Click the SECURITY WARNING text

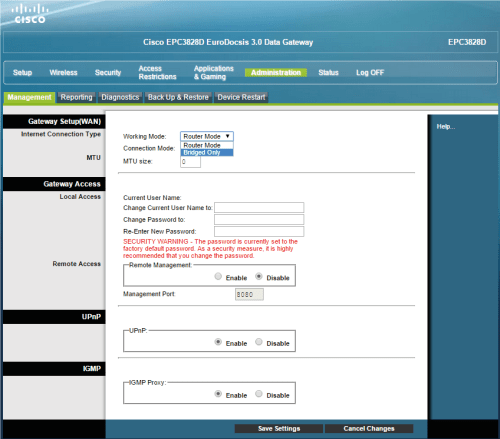pos(210,248)
